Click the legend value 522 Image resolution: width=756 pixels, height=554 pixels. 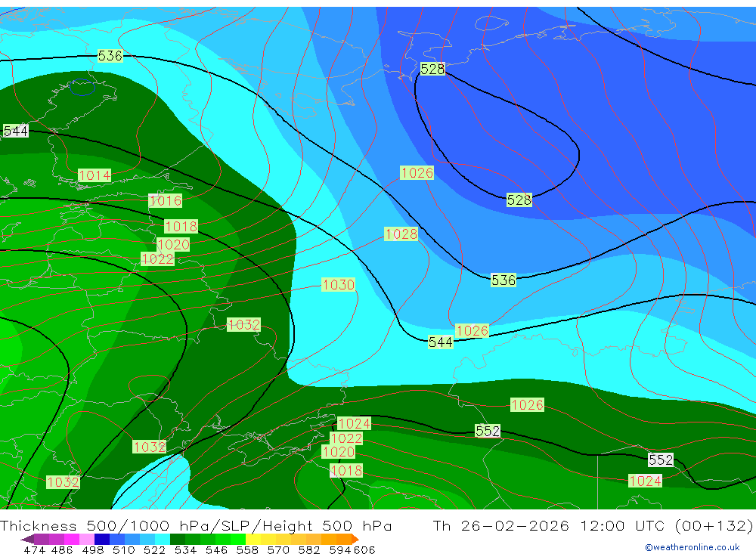154,550
